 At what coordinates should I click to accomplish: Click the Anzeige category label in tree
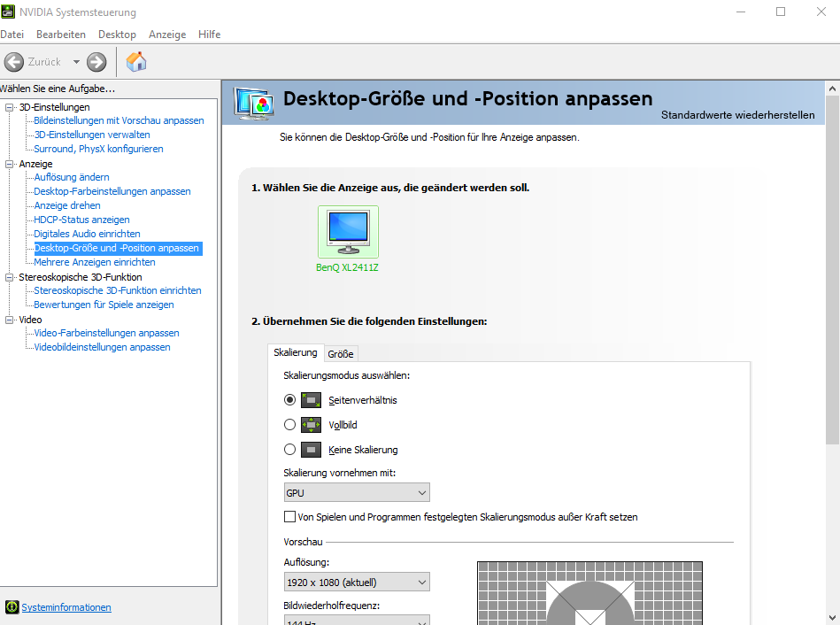coord(36,164)
